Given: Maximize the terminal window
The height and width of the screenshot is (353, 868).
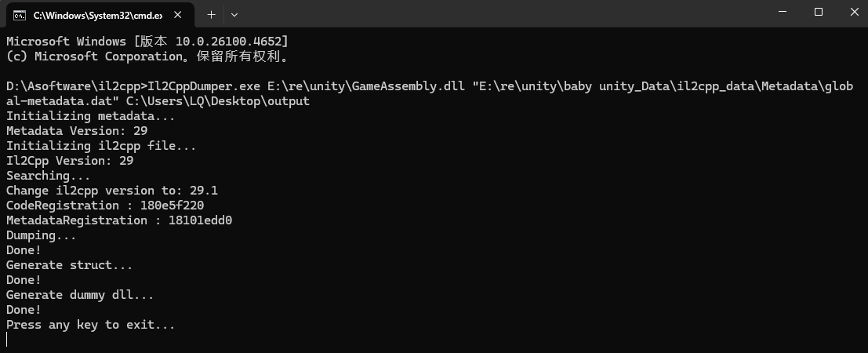Looking at the screenshot, I should [819, 12].
